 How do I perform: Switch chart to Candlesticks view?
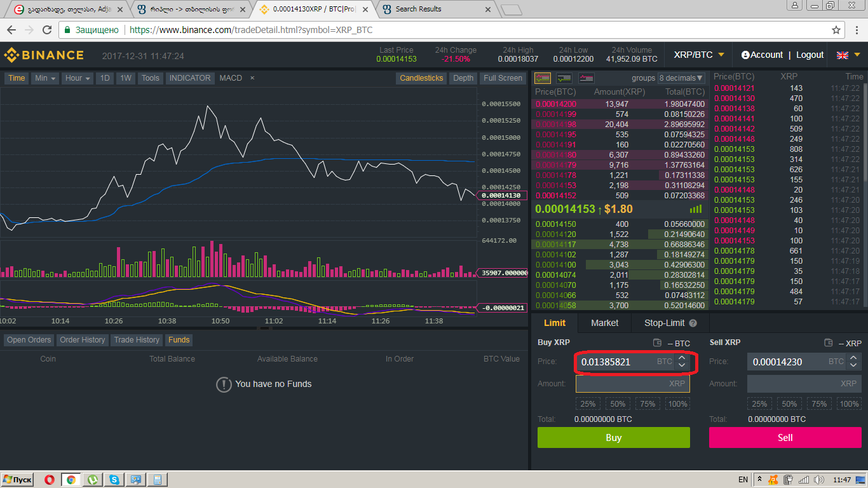tap(421, 78)
